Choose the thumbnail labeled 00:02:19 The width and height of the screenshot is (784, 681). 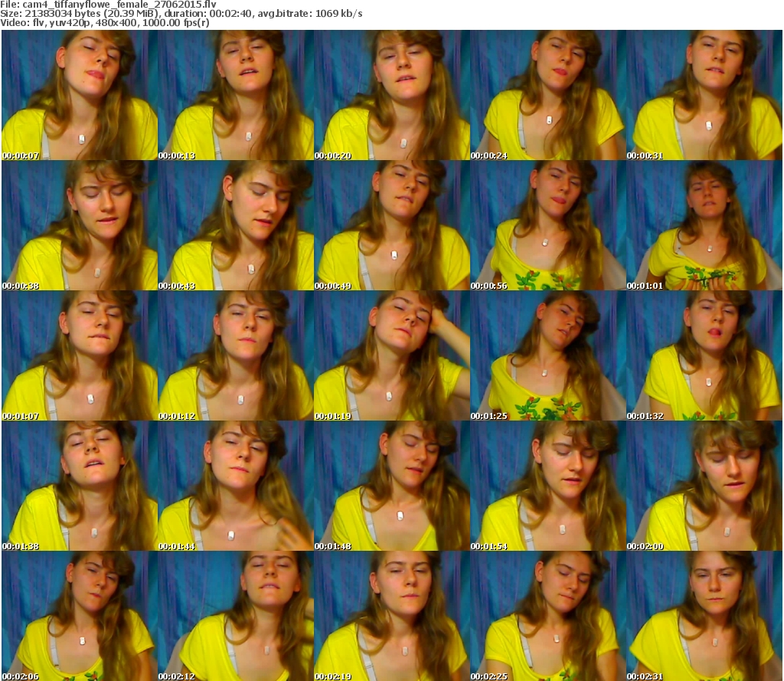(x=391, y=616)
